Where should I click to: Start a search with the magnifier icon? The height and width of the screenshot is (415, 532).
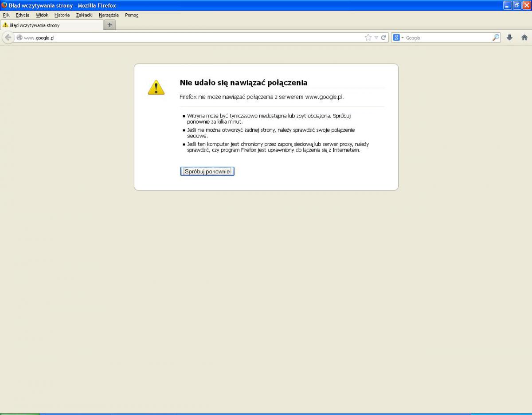point(496,38)
